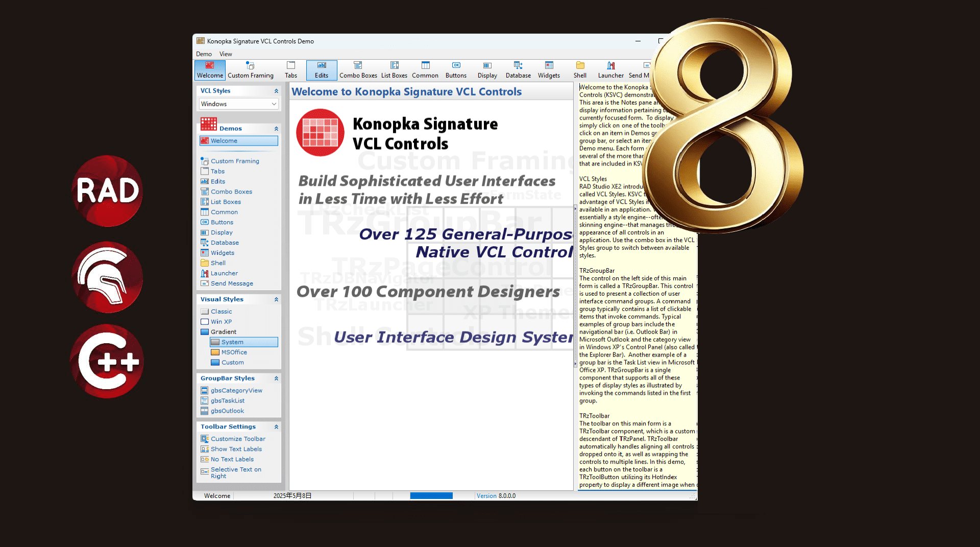
Task: Open Widgets from the top toolbar
Action: click(549, 70)
